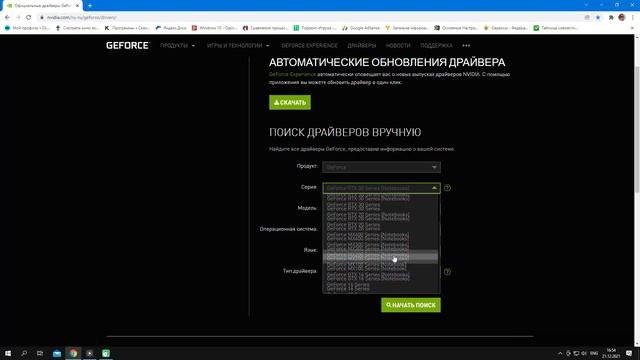
Task: Select the highlighted series option in the list
Action: 380,257
